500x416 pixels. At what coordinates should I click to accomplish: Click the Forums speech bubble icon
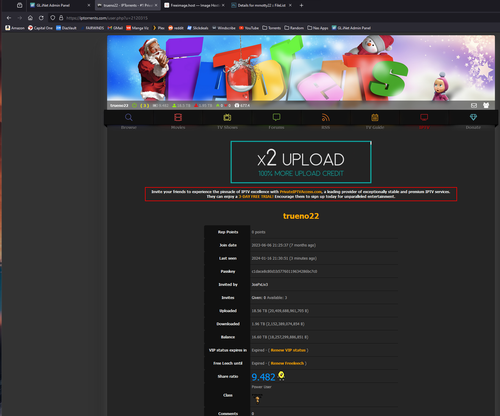pyautogui.click(x=276, y=117)
